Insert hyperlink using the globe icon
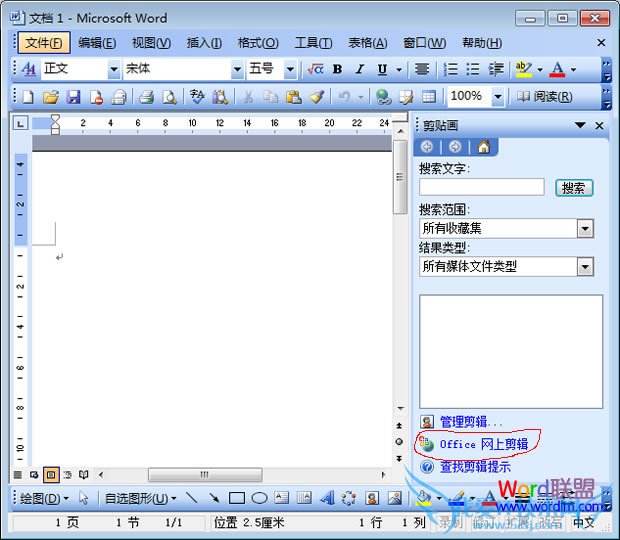This screenshot has height=540, width=620. 383,96
